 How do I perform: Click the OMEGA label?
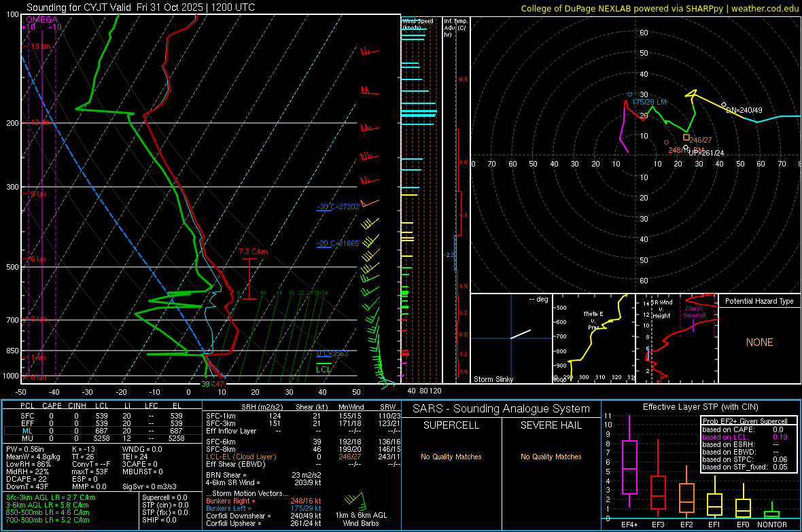[x=41, y=20]
